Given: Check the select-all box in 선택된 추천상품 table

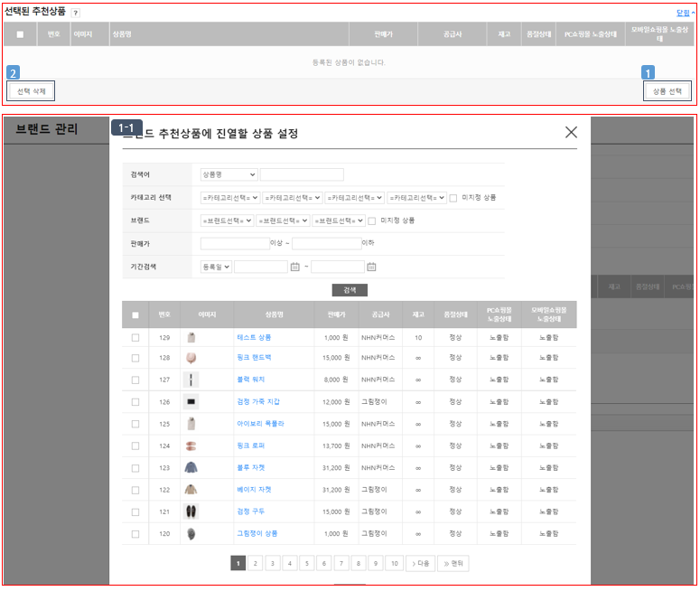Looking at the screenshot, I should click(20, 34).
